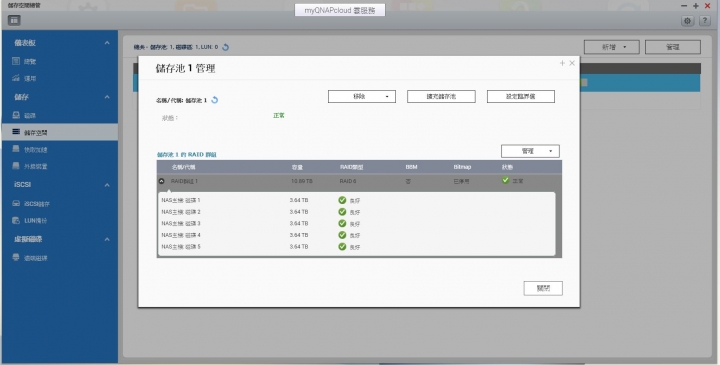Select the RAID群組 1 row name
Viewport: 720px width, 365px height.
pos(184,181)
